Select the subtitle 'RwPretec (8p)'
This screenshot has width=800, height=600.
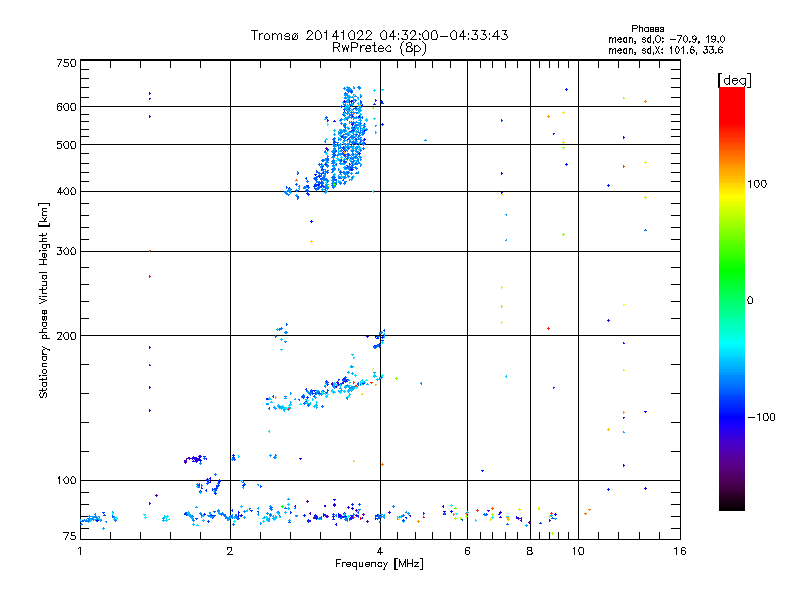pos(379,48)
